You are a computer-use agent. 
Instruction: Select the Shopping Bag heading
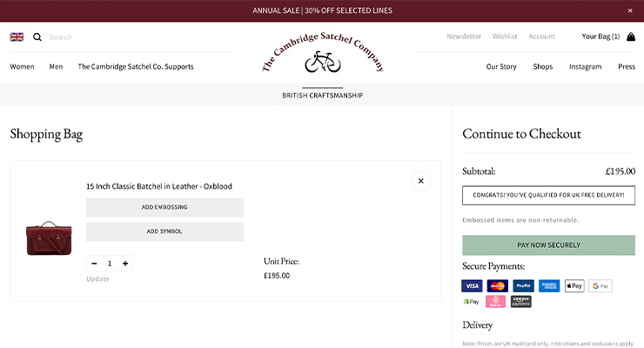click(46, 135)
